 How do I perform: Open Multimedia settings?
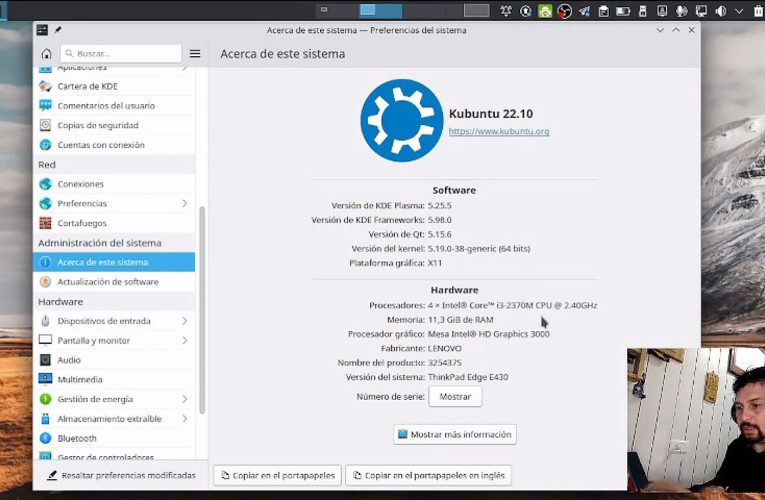click(114, 380)
